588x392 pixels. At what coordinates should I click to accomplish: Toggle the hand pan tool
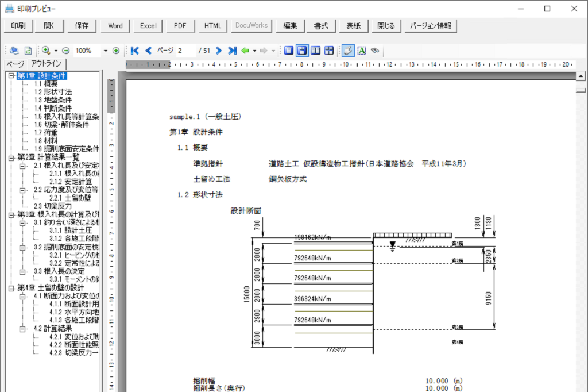pos(348,51)
